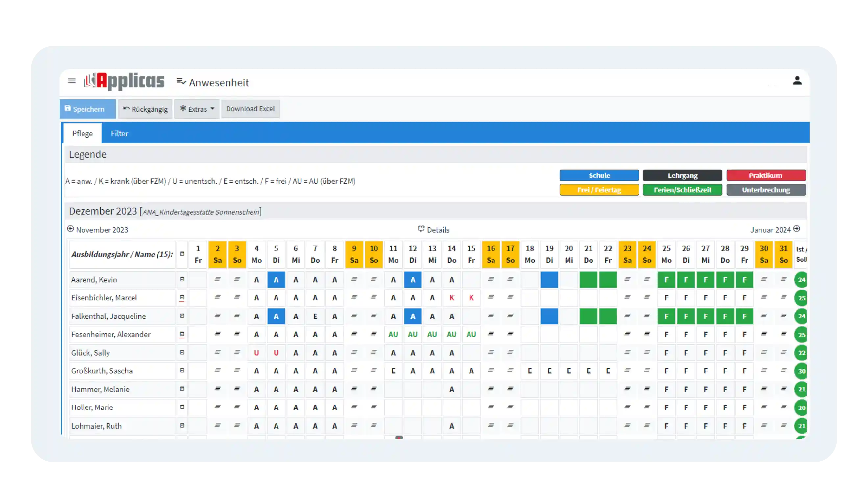
Task: Click the Speichern button
Action: (x=87, y=109)
